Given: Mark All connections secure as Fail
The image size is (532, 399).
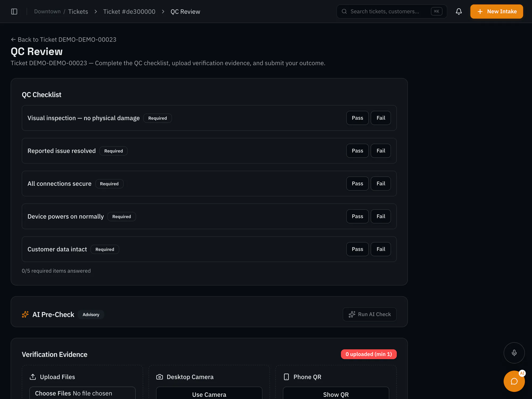Looking at the screenshot, I should [x=381, y=184].
